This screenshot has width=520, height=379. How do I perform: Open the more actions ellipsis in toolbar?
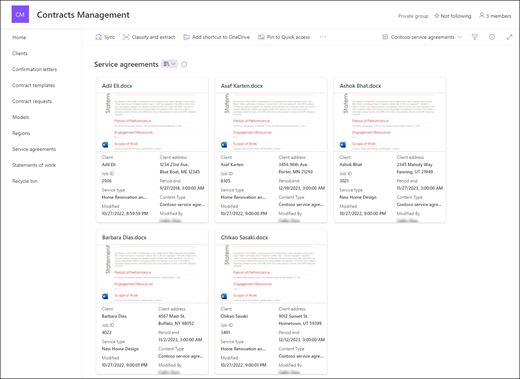coord(323,37)
